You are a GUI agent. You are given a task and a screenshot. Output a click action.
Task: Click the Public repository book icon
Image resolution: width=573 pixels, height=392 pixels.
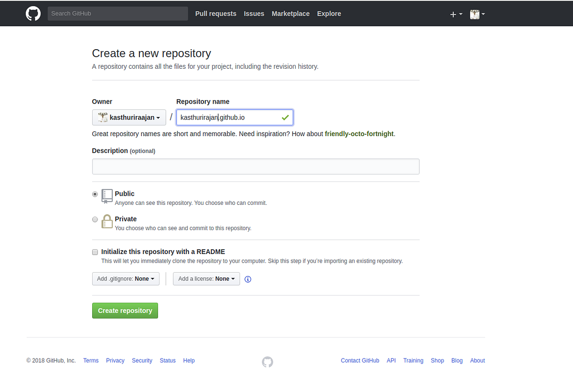(x=107, y=196)
